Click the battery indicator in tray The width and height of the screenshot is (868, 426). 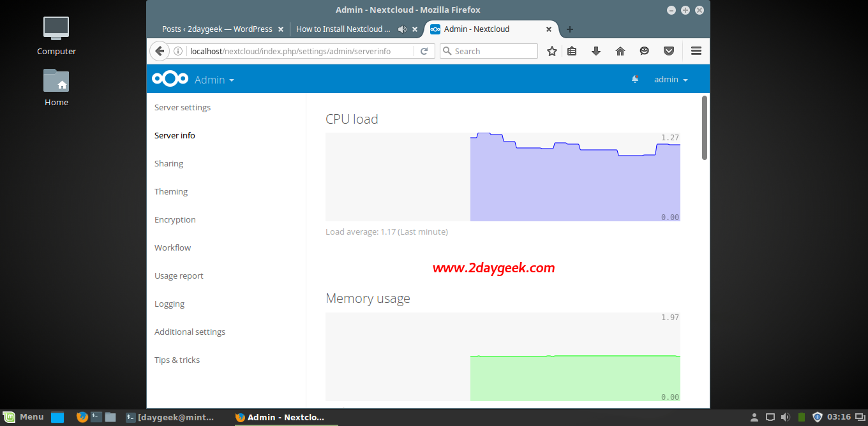802,417
